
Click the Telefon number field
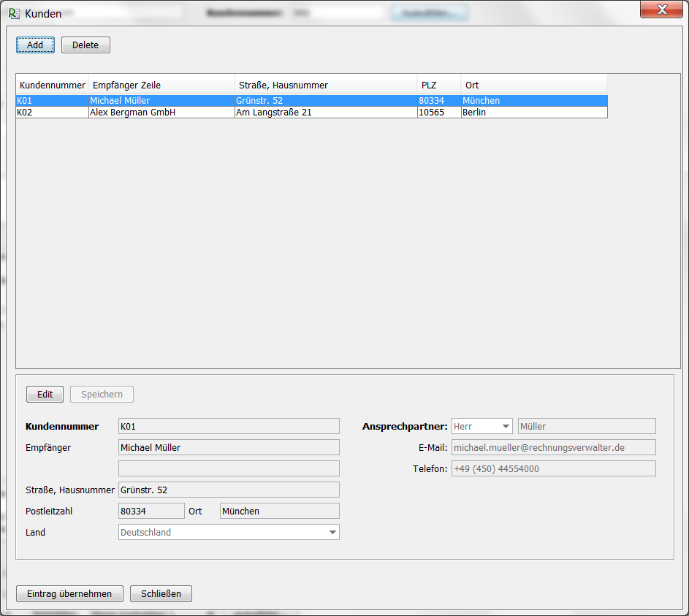click(553, 469)
